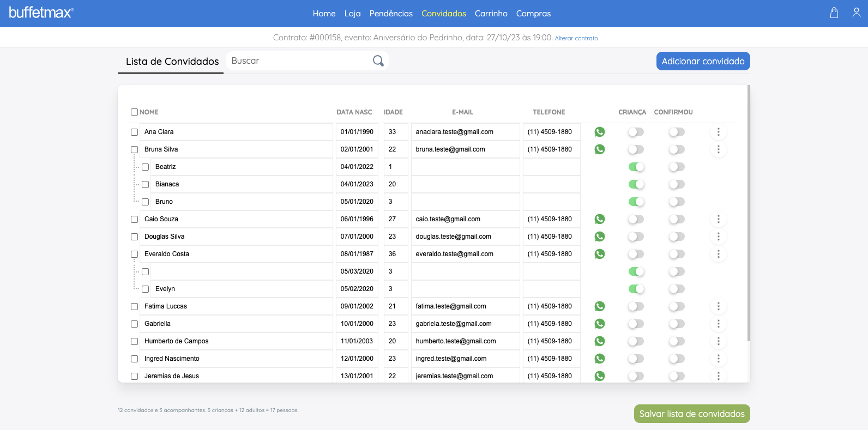The width and height of the screenshot is (868, 430).
Task: Tick the checkbox for Caio Souza
Action: coord(134,219)
